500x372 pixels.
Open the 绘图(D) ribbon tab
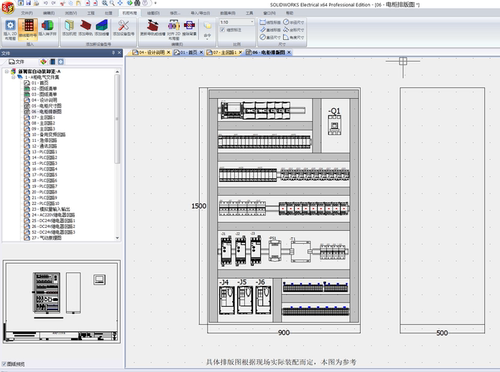point(153,13)
